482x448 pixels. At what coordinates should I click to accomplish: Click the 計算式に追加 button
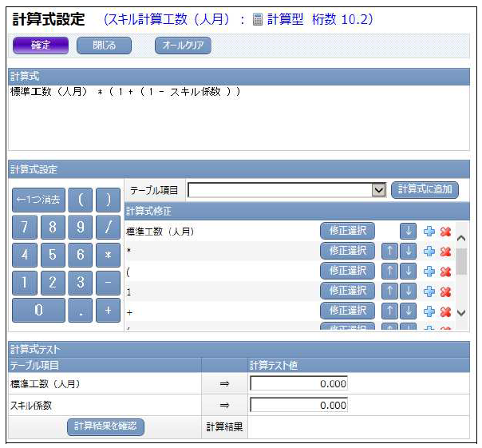tap(425, 190)
